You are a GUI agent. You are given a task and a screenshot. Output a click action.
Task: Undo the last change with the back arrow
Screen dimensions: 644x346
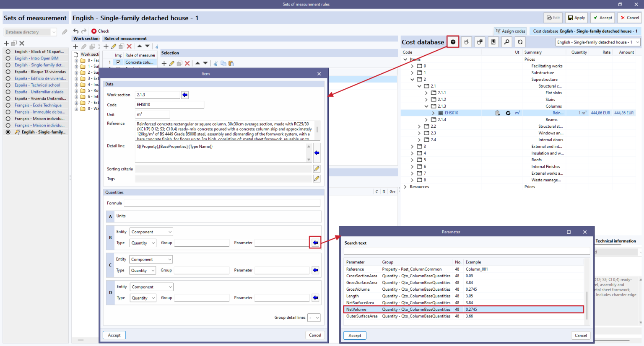75,31
